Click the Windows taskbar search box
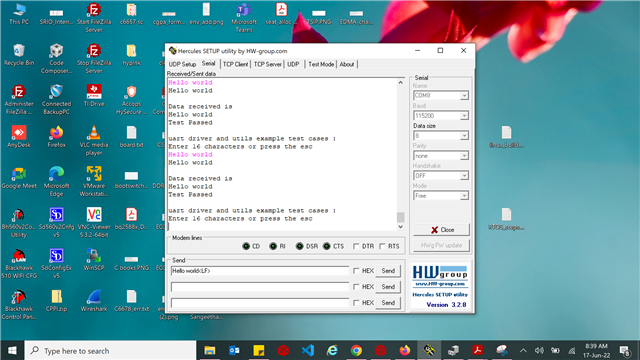640x360 pixels. coord(111,350)
